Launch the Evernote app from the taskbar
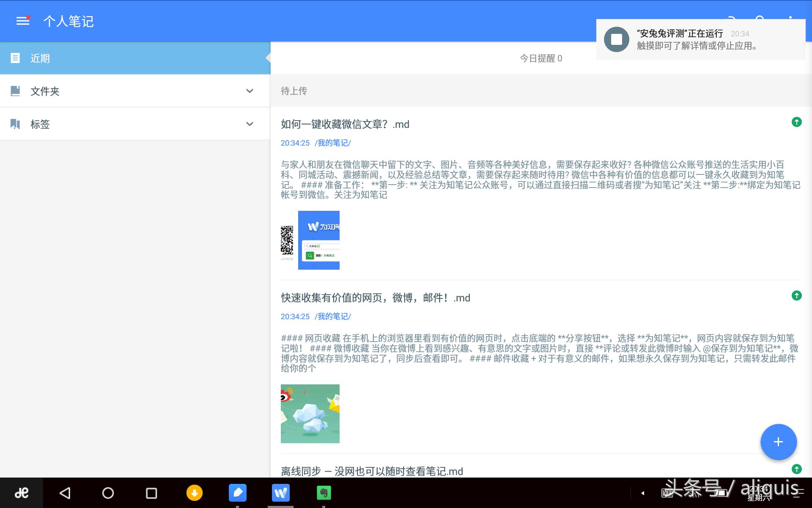The image size is (812, 508). pyautogui.click(x=324, y=492)
